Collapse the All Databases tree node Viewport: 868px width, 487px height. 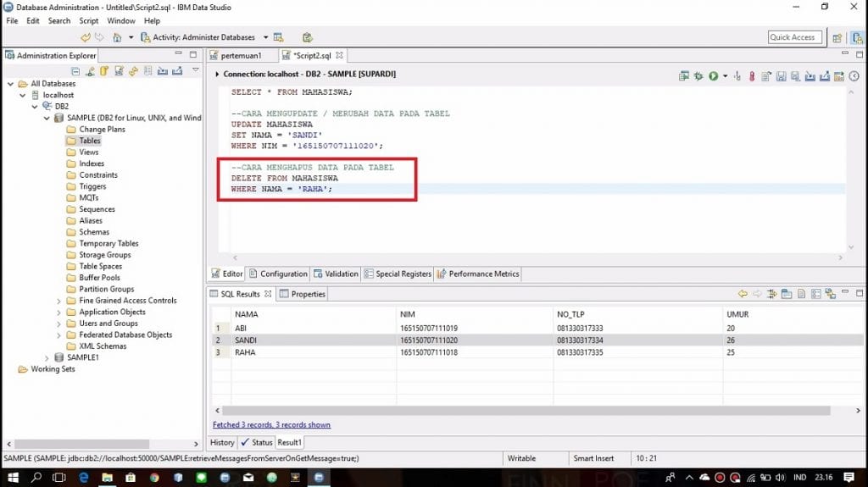[10, 84]
